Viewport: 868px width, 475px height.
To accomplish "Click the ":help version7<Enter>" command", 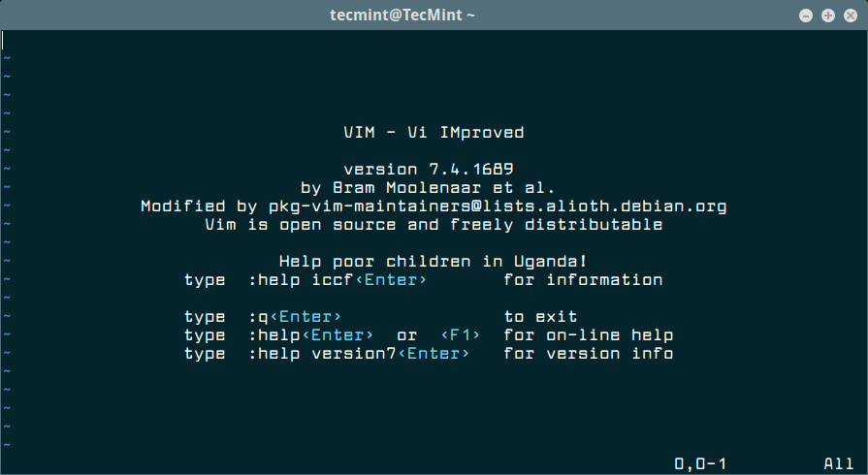I will tap(359, 354).
